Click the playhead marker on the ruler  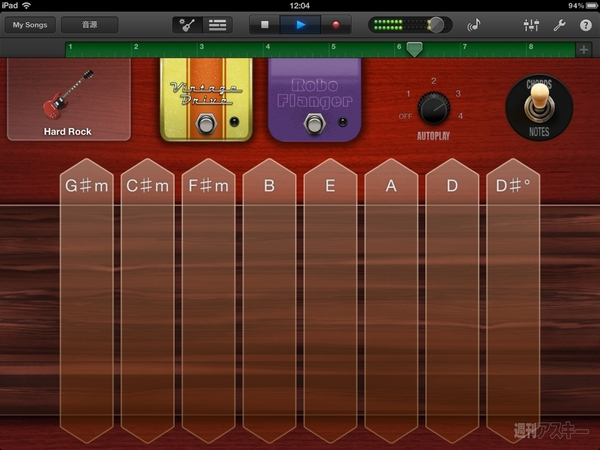414,49
